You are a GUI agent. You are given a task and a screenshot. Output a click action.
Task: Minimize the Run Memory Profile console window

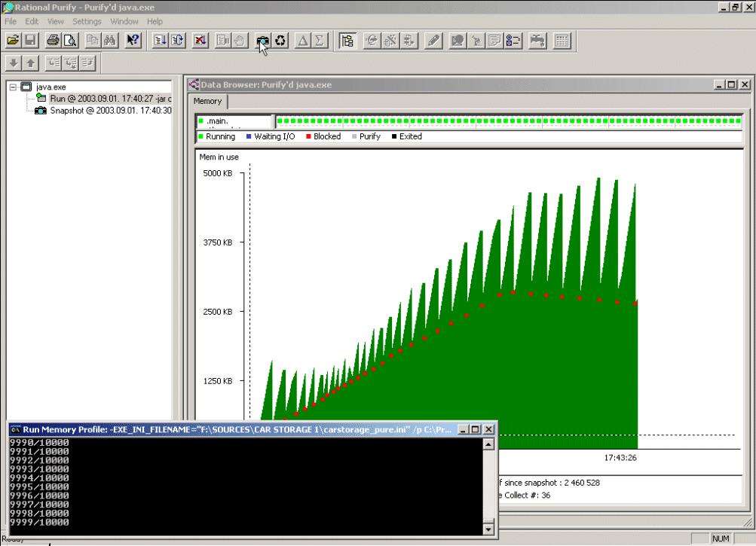(x=463, y=429)
